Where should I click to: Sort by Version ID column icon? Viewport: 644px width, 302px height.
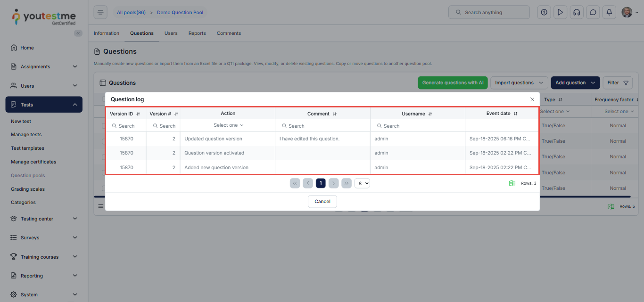[138, 114]
